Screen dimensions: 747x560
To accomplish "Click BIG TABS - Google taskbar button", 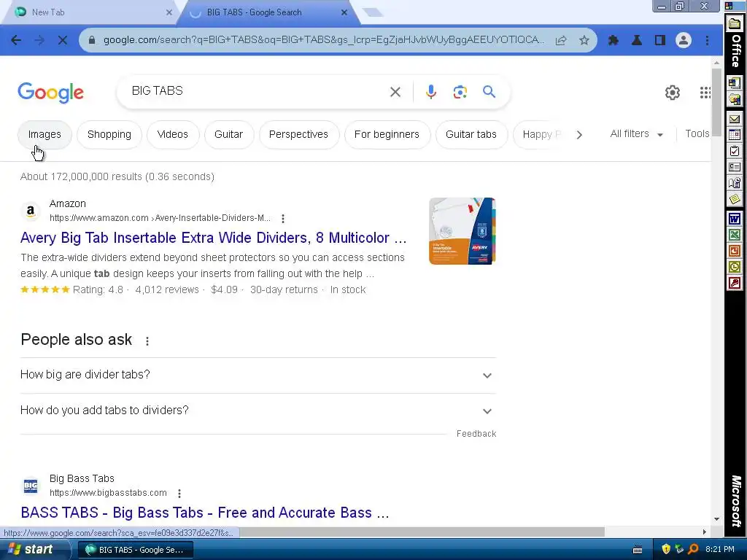I will 135,550.
